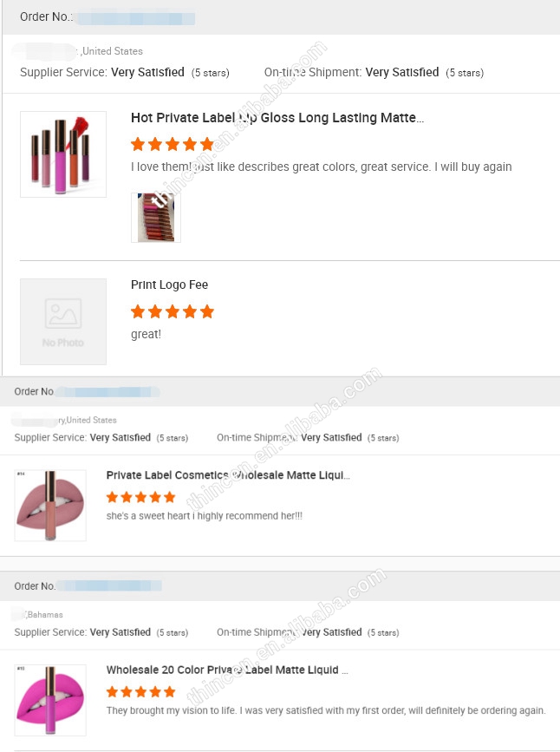Click the fifth star in Lip Gloss rating
The height and width of the screenshot is (752, 560).
pyautogui.click(x=207, y=144)
